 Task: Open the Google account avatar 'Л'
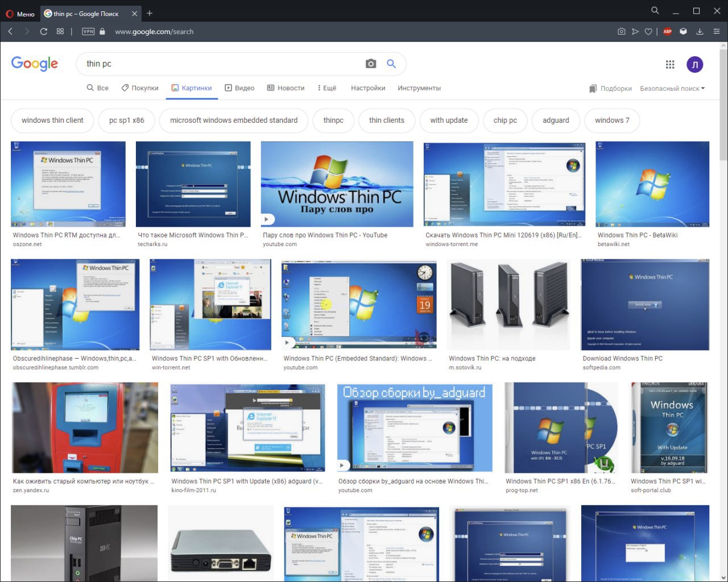(x=695, y=64)
